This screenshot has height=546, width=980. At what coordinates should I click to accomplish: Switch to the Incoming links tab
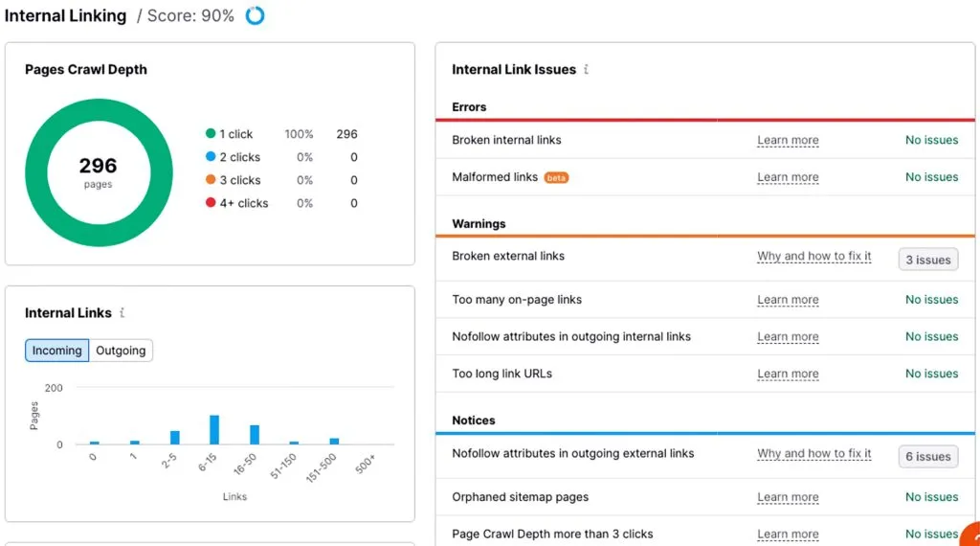click(56, 351)
